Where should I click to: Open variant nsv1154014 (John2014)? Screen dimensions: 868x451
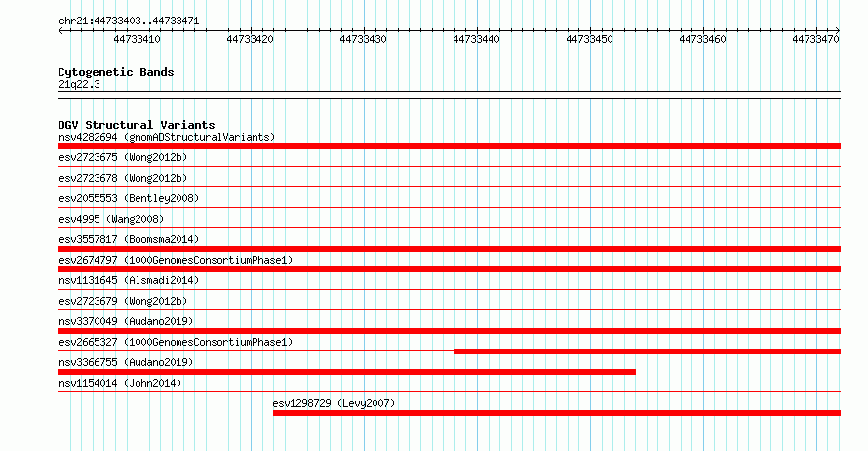tap(120, 383)
